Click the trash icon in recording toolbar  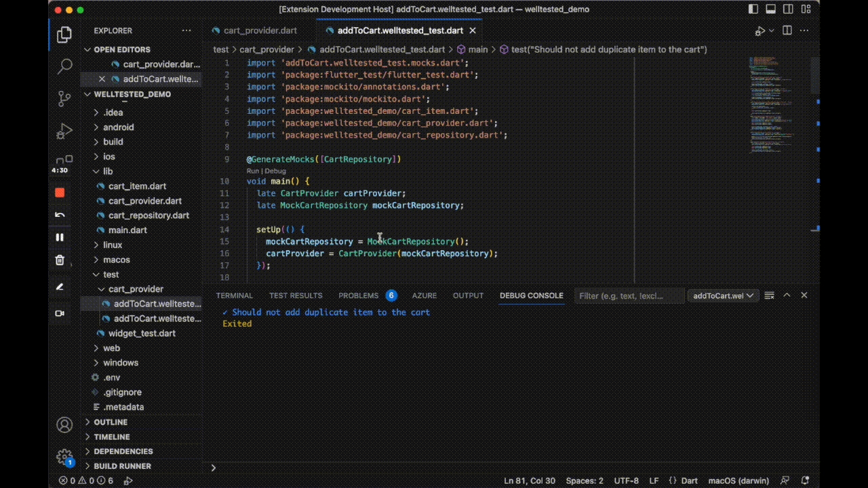(60, 260)
